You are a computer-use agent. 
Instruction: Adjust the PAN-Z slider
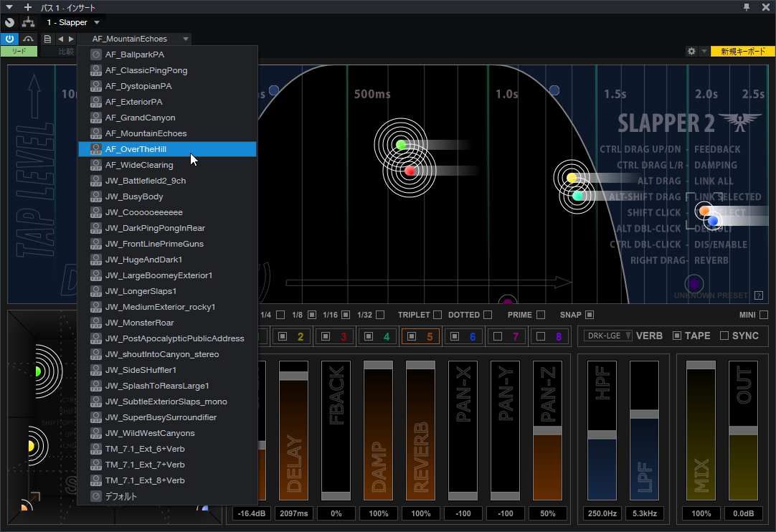tap(547, 431)
